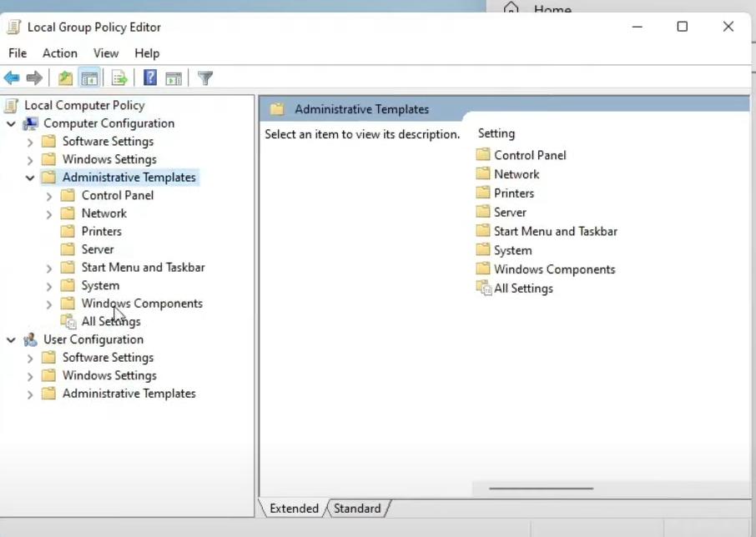This screenshot has height=537, width=756.
Task: Click Windows Components folder icon in right pane
Action: [x=482, y=268]
